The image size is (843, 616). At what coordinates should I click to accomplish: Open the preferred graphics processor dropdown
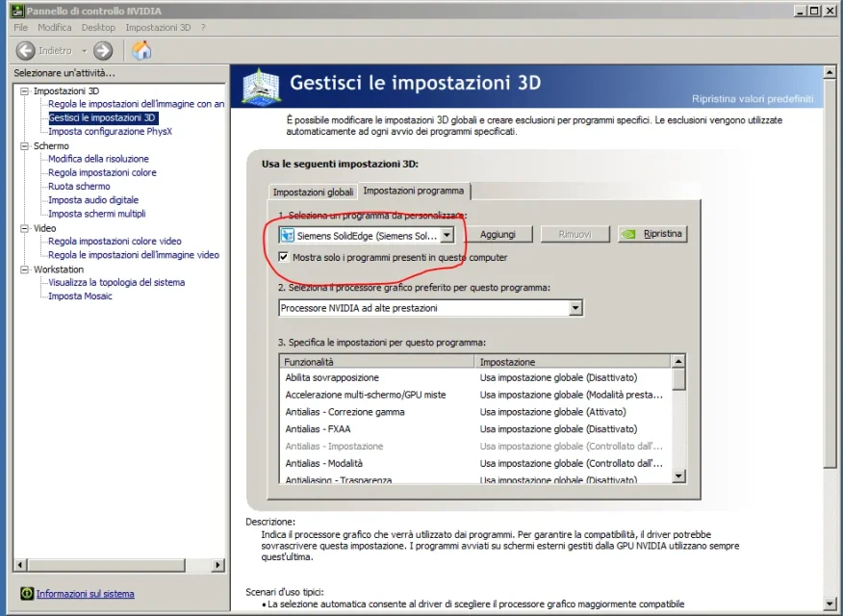click(x=575, y=308)
